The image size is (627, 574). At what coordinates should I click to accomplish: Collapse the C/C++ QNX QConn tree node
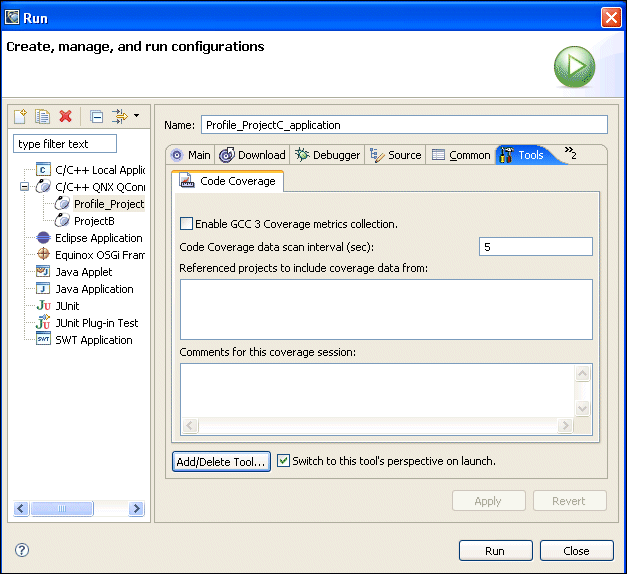point(25,187)
